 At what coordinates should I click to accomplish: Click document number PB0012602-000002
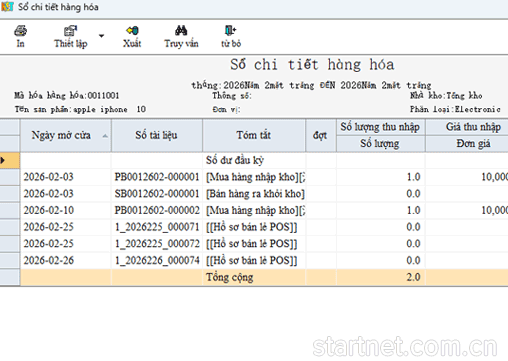coord(157,210)
